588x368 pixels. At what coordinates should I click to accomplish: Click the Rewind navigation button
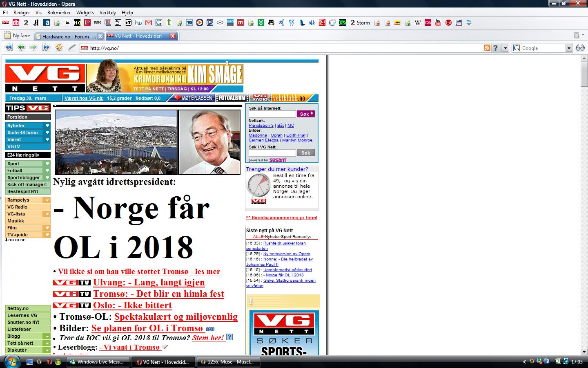pos(9,47)
